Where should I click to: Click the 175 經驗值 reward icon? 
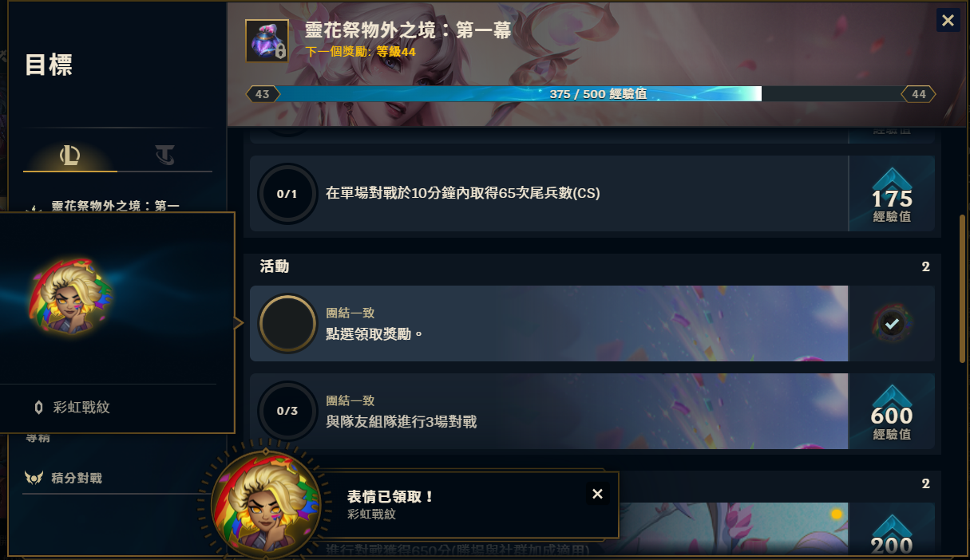(892, 194)
